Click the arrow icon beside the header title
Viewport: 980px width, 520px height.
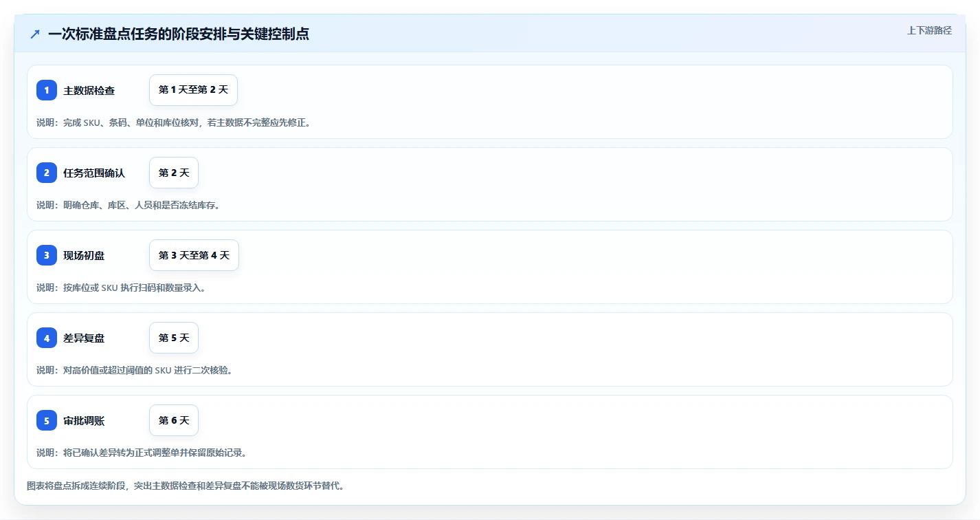pos(35,34)
